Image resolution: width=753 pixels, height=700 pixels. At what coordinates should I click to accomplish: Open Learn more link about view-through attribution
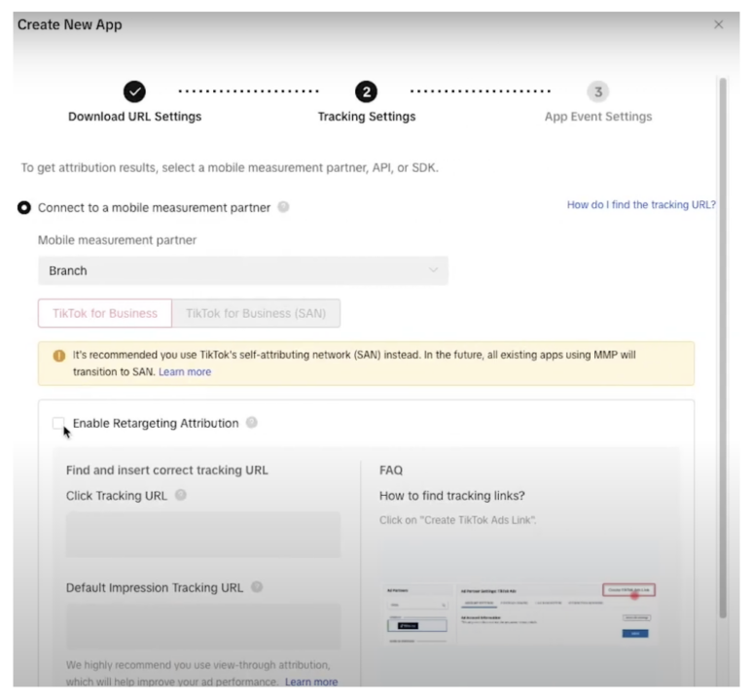pyautogui.click(x=311, y=682)
